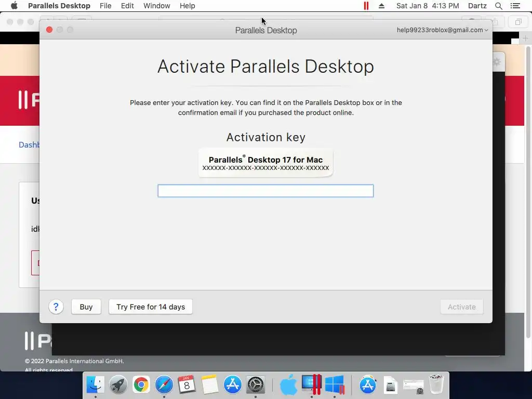Open the Apple menu
This screenshot has height=399, width=532.
14,6
